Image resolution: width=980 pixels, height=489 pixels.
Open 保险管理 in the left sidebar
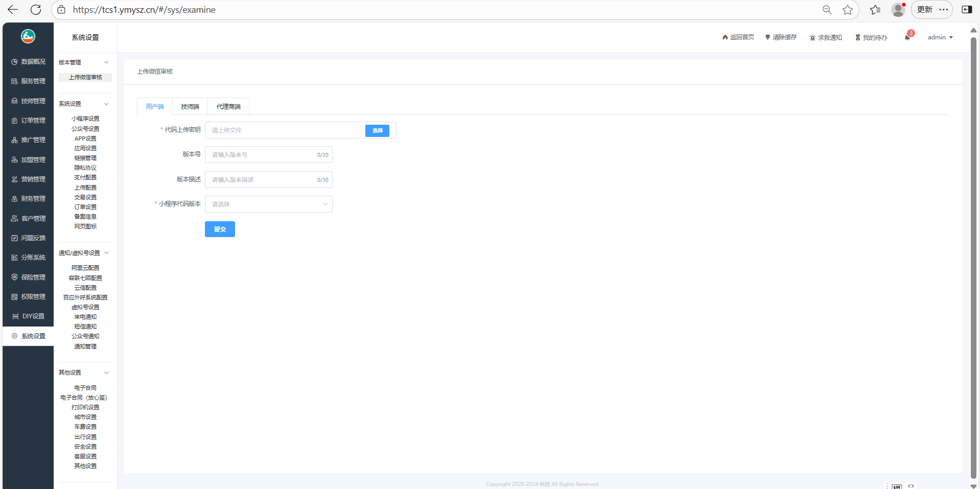(x=28, y=277)
